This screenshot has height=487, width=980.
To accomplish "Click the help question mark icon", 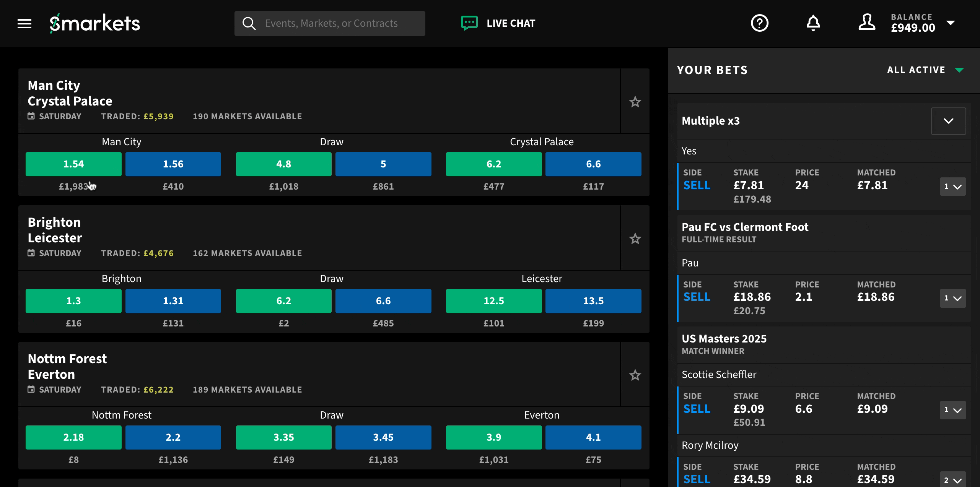I will pyautogui.click(x=760, y=23).
